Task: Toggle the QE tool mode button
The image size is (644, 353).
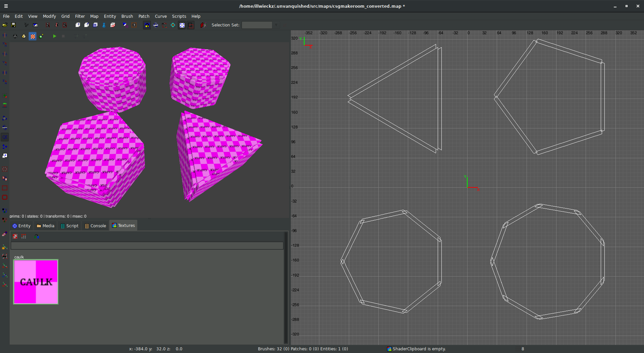Action: 5,137
